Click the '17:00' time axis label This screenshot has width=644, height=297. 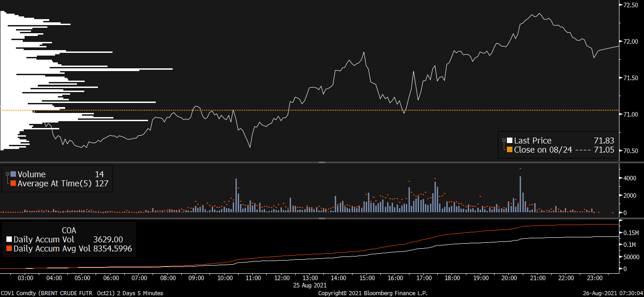(x=424, y=278)
